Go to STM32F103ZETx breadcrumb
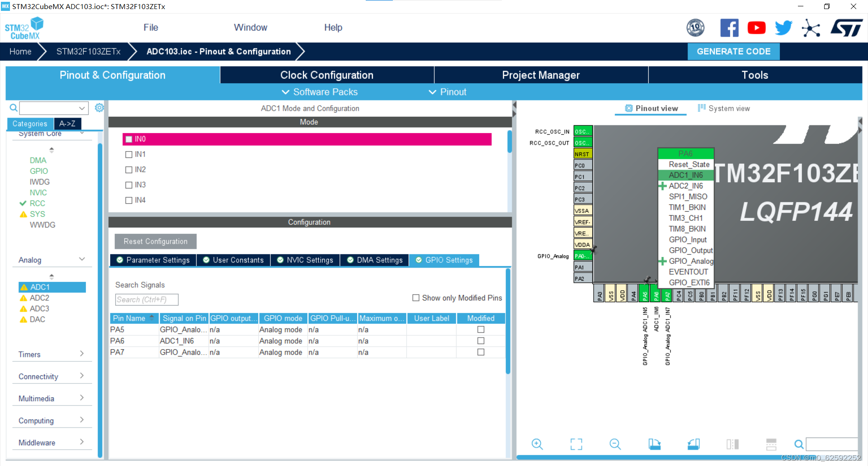Image resolution: width=868 pixels, height=466 pixels. (89, 52)
